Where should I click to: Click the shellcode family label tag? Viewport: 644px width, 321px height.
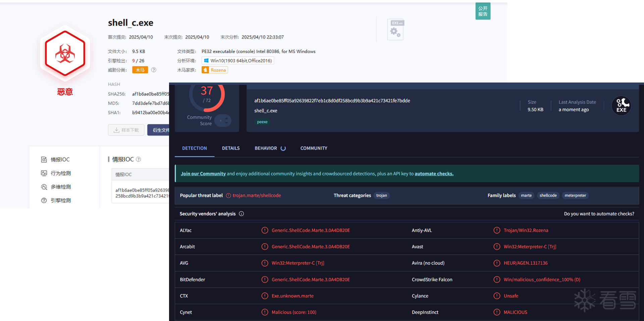coord(548,196)
